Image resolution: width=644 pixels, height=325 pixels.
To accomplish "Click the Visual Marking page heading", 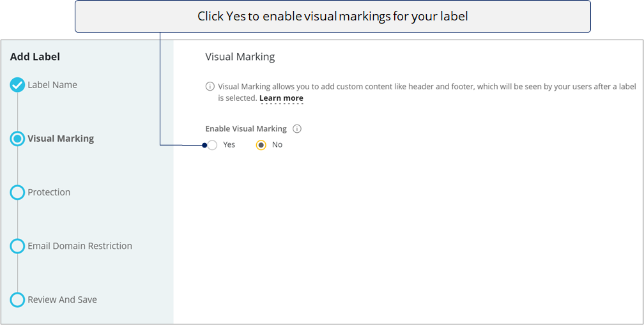I will point(240,57).
